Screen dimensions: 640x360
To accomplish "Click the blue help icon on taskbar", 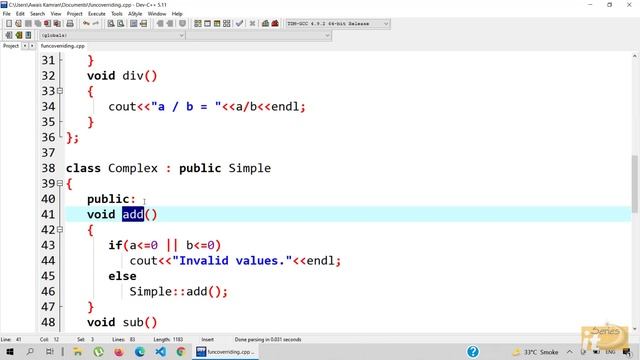I will (x=473, y=351).
